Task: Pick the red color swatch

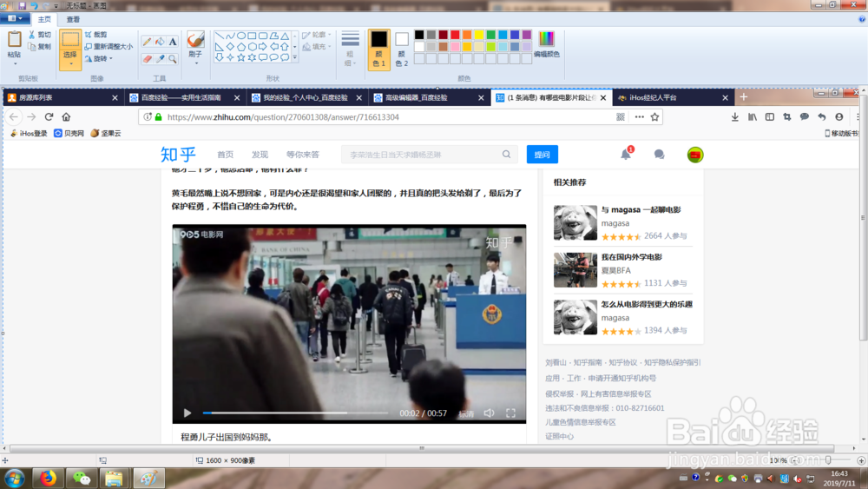Action: coord(455,35)
